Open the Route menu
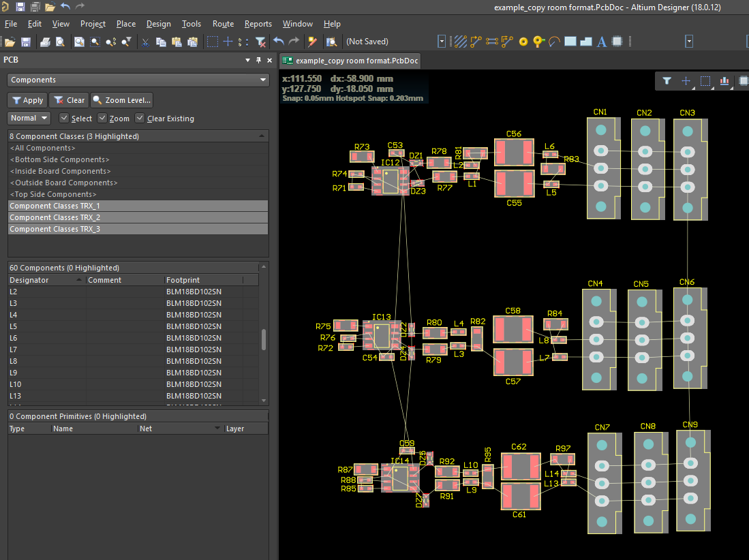Screen dimensions: 749x560 223,24
